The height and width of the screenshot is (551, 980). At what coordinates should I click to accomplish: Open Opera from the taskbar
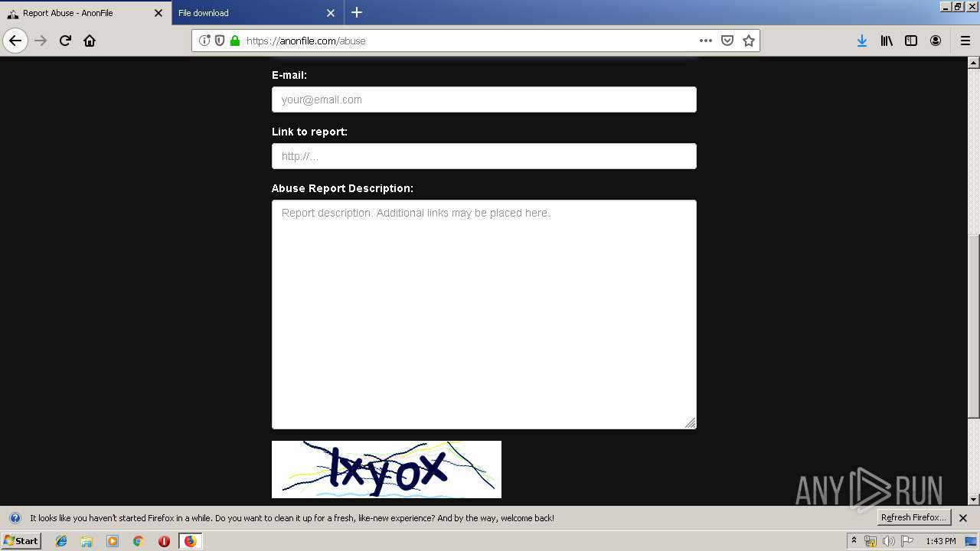(x=164, y=541)
